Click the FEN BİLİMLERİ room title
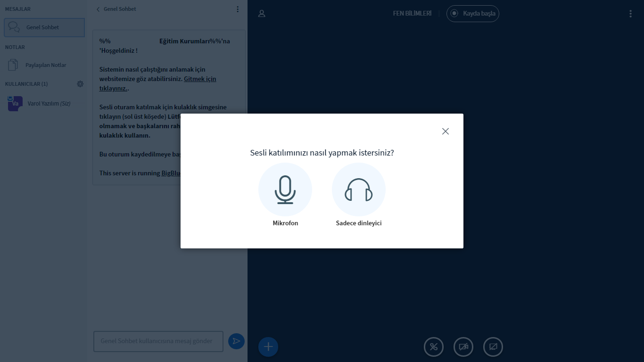The width and height of the screenshot is (644, 362). 412,14
